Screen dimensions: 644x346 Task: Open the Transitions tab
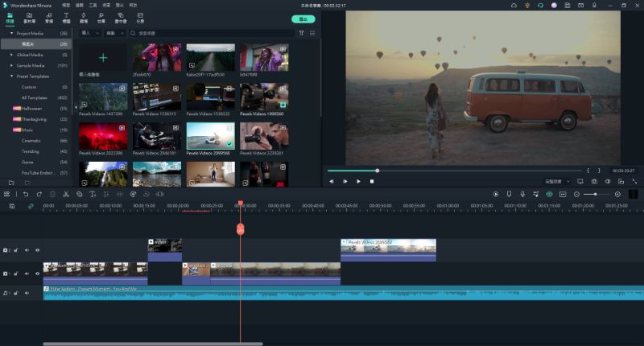[x=84, y=18]
